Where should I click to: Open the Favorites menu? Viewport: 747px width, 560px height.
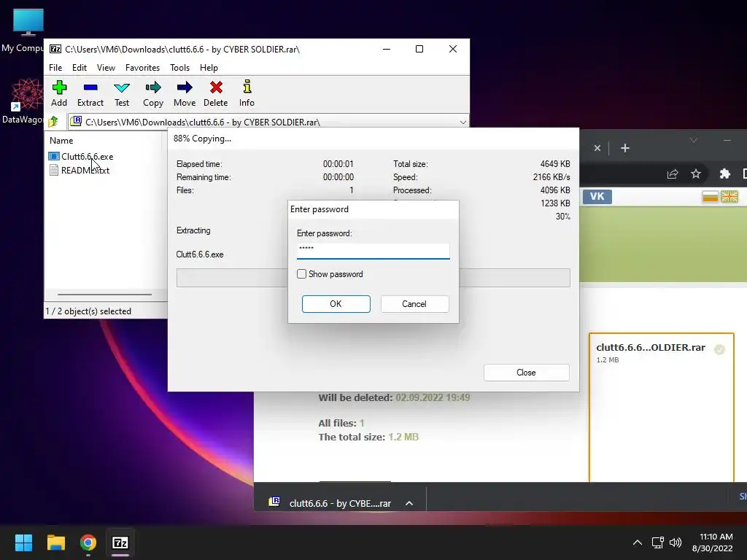pos(142,68)
